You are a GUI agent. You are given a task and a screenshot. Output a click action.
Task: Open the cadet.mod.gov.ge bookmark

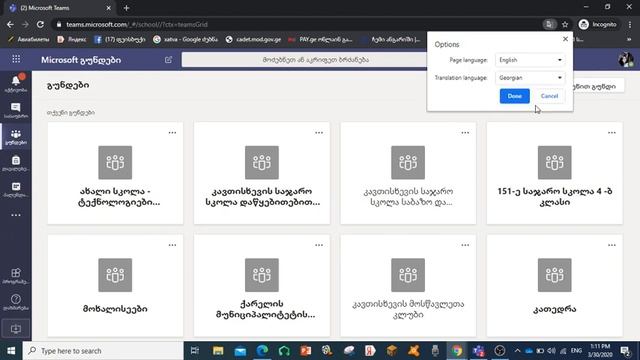(253, 40)
